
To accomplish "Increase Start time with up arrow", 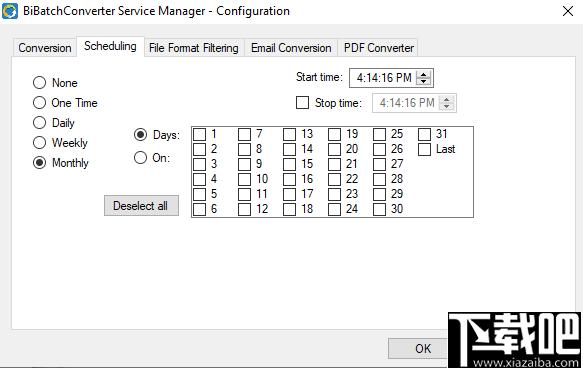I will tap(423, 74).
